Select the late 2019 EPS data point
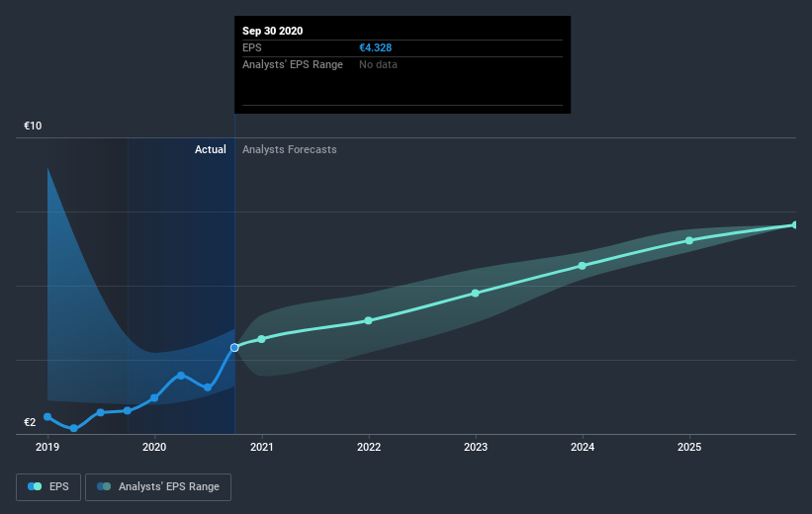This screenshot has height=514, width=812. [128, 410]
